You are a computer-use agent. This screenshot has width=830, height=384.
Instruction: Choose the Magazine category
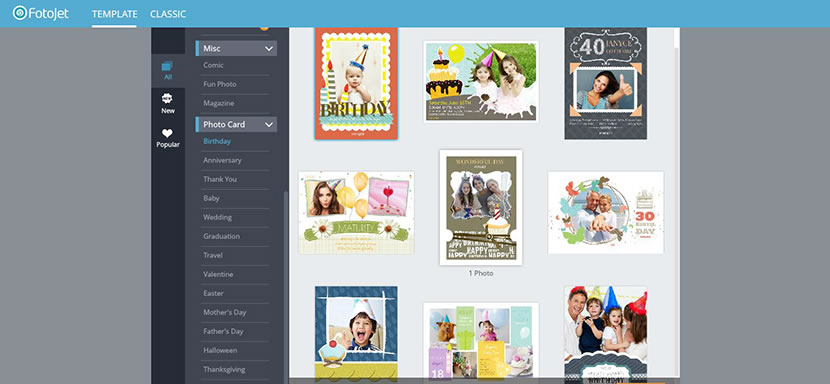tap(219, 103)
